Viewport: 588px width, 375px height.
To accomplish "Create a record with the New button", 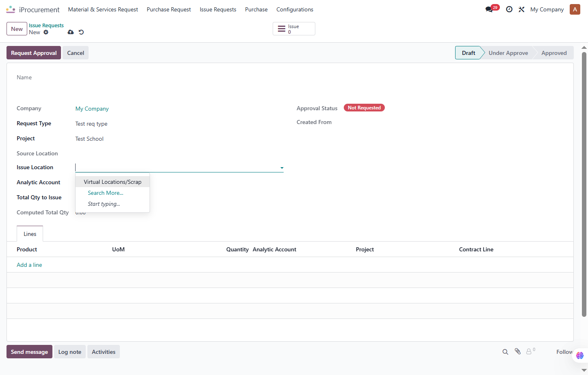I will pos(17,29).
